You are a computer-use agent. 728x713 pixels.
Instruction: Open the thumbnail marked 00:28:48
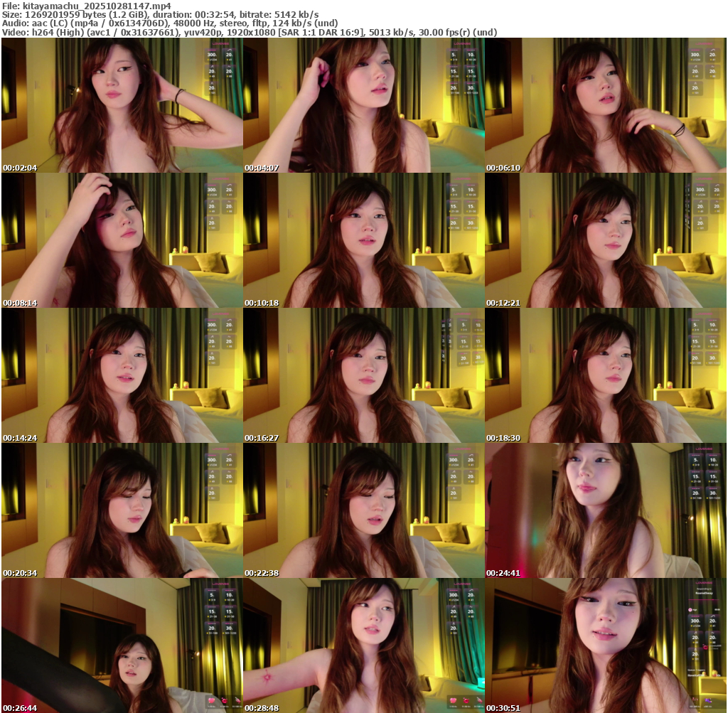pos(363,645)
